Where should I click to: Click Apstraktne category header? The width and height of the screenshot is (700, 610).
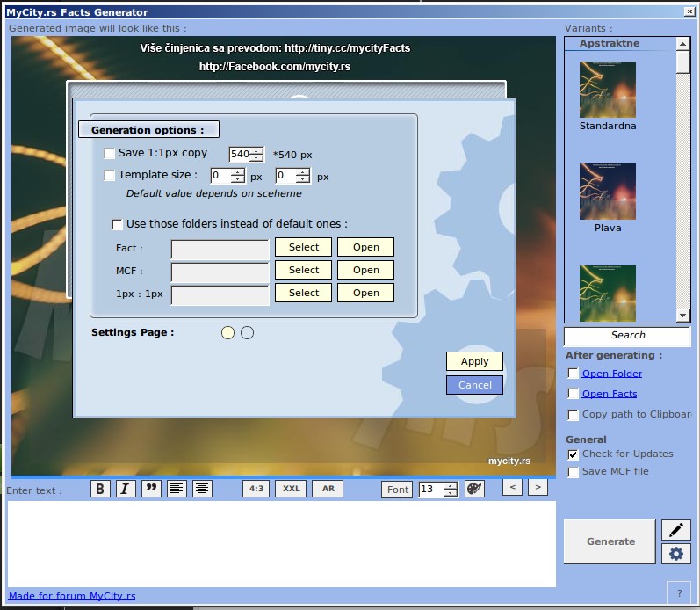pyautogui.click(x=610, y=43)
